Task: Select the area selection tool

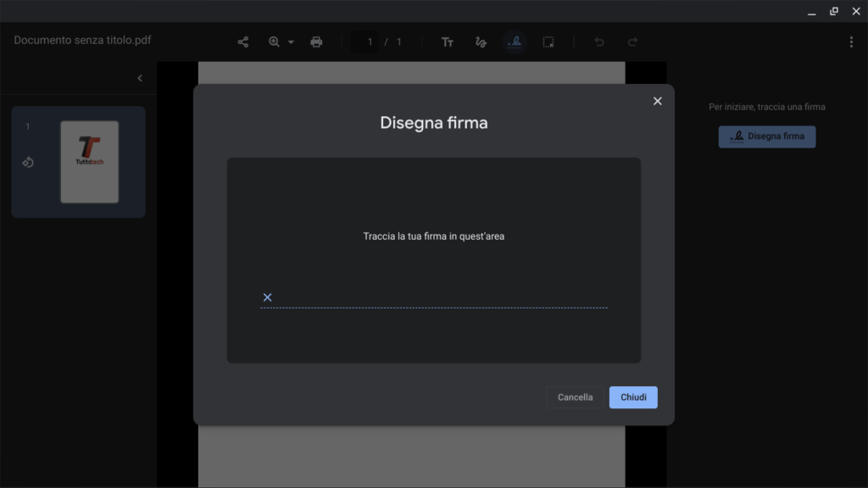Action: (x=548, y=41)
